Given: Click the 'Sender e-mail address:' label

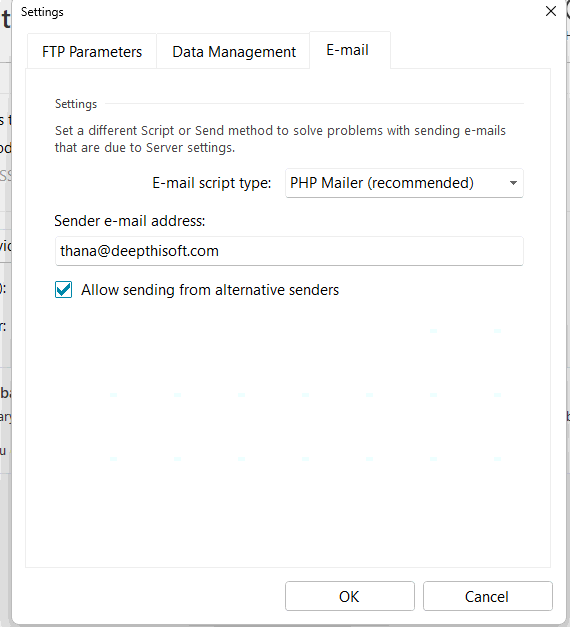Looking at the screenshot, I should (130, 221).
